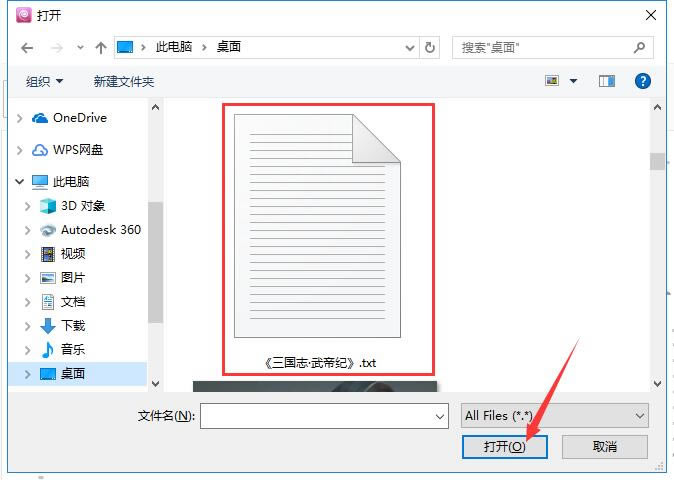Click the help question mark icon
Viewport: 674px width, 480px height.
pyautogui.click(x=643, y=81)
